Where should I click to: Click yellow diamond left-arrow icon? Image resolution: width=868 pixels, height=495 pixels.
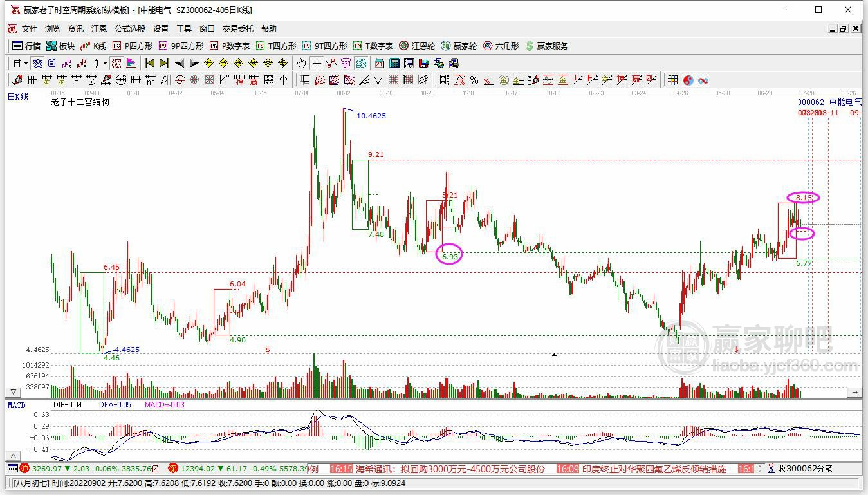coord(208,63)
